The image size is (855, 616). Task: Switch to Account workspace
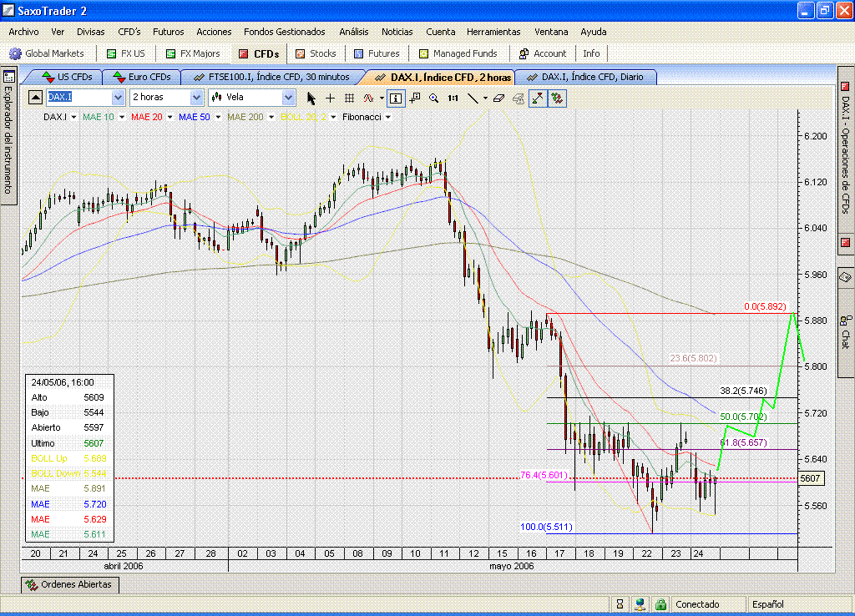point(543,53)
